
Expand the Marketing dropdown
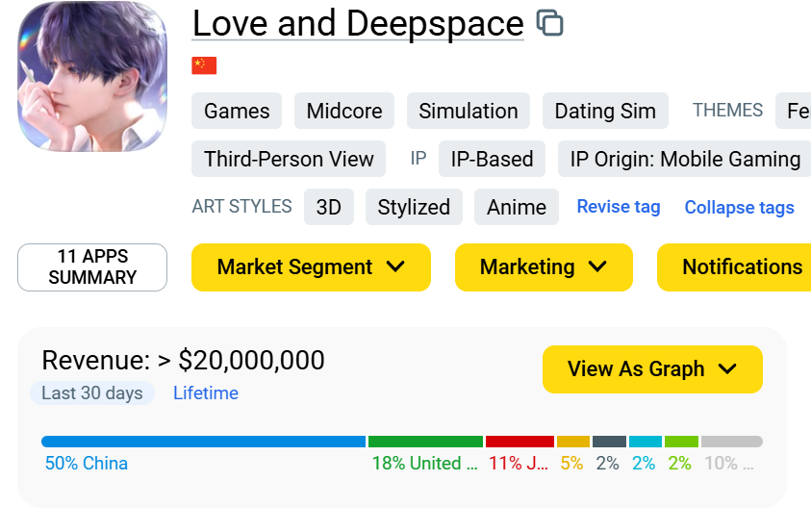tap(544, 267)
